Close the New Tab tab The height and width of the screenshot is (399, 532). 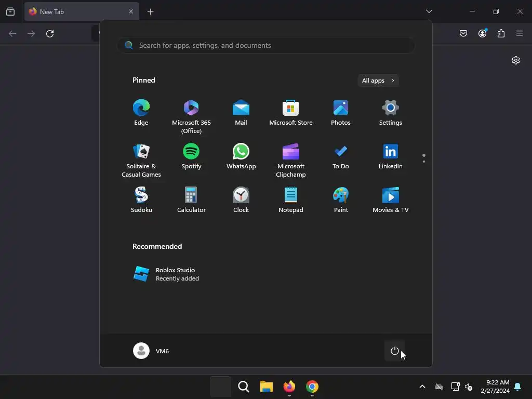(x=131, y=11)
